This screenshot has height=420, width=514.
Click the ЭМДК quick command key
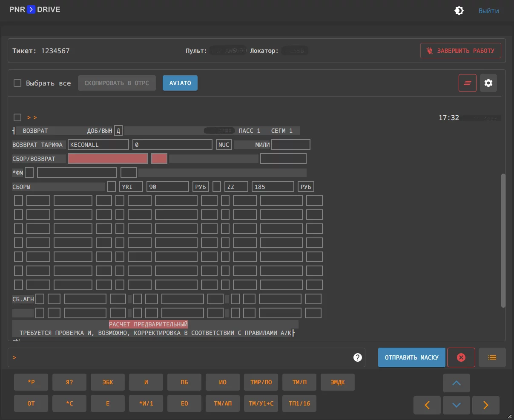337,382
